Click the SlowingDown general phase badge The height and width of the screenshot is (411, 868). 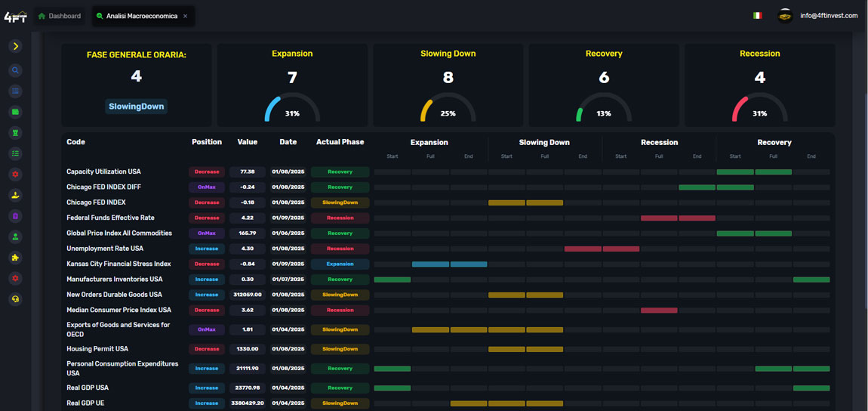tap(136, 107)
